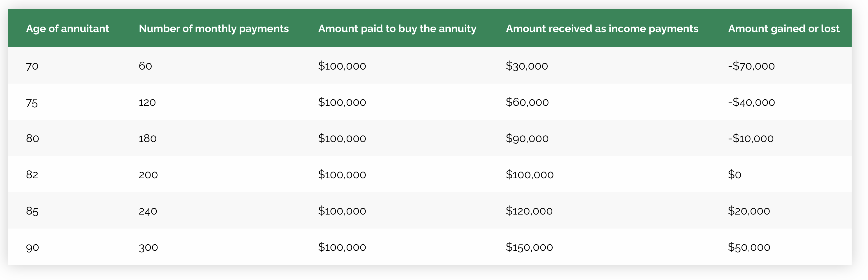Click the 'Age of annuitant' column header
The height and width of the screenshot is (280, 868).
(x=68, y=29)
